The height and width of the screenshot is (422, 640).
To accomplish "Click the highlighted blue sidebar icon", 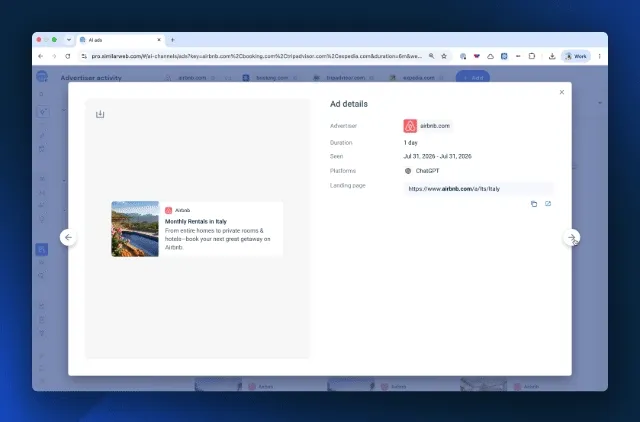I will [x=42, y=249].
